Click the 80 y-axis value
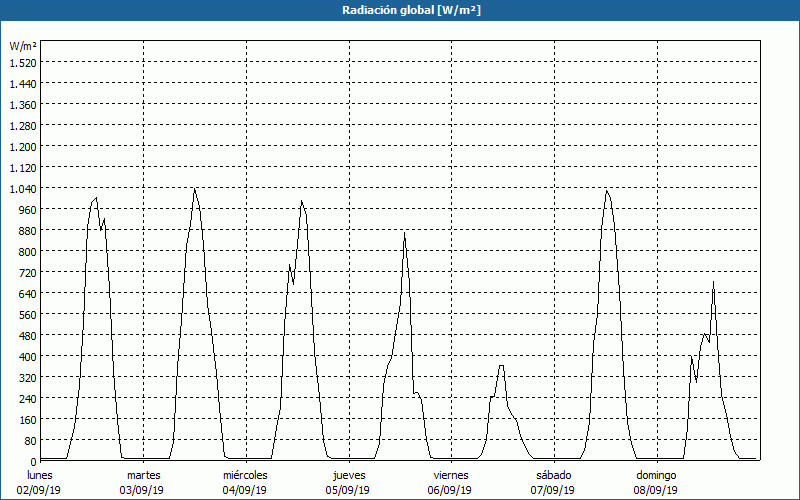The image size is (800, 500). [31, 440]
